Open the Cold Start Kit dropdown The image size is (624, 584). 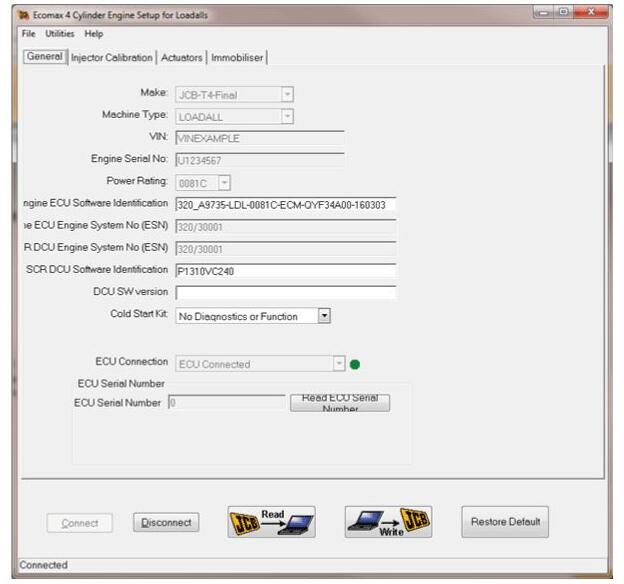pyautogui.click(x=324, y=316)
